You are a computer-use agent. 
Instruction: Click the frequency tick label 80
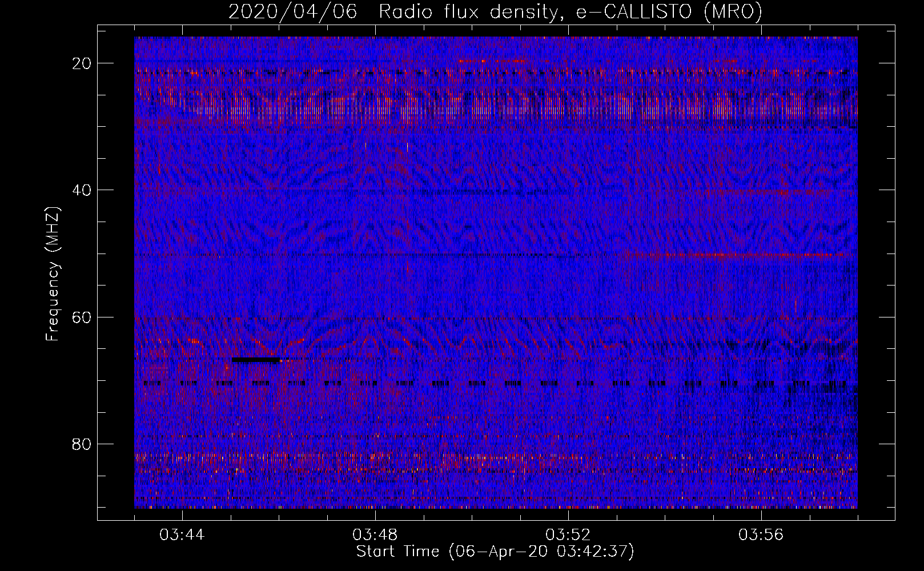click(82, 444)
